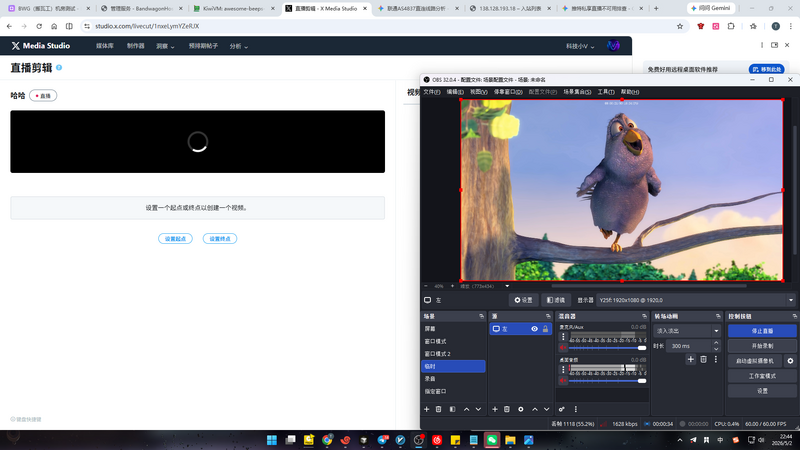
Task: Click 开始录制 to start recording
Action: [x=762, y=346]
